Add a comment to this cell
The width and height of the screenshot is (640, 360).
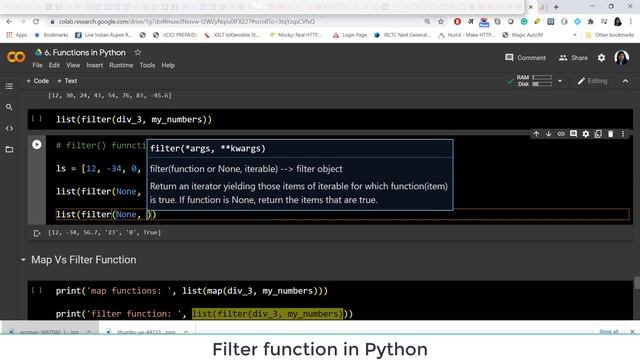click(x=573, y=134)
